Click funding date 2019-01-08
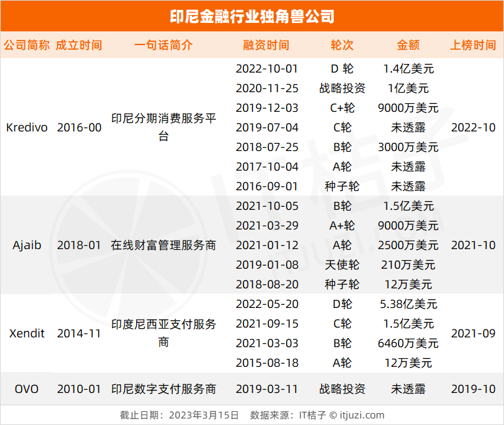Image resolution: width=504 pixels, height=425 pixels. pyautogui.click(x=267, y=265)
